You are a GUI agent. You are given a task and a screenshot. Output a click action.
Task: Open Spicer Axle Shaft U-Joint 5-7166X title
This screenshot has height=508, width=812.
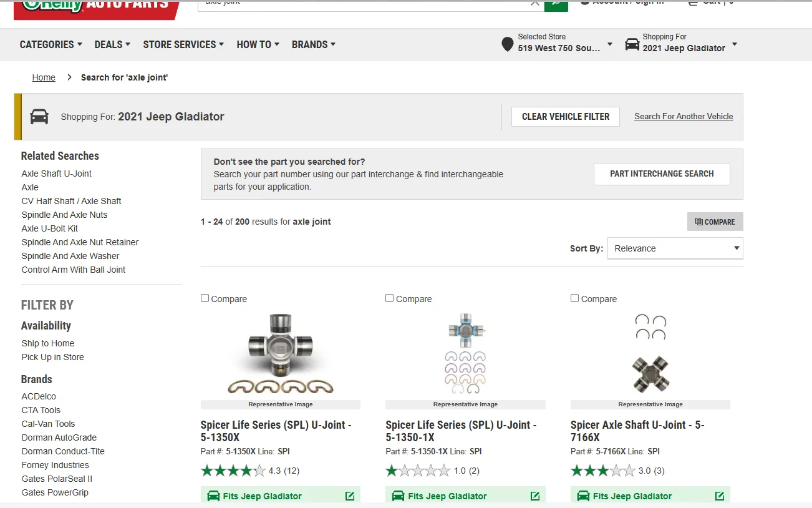tap(637, 431)
